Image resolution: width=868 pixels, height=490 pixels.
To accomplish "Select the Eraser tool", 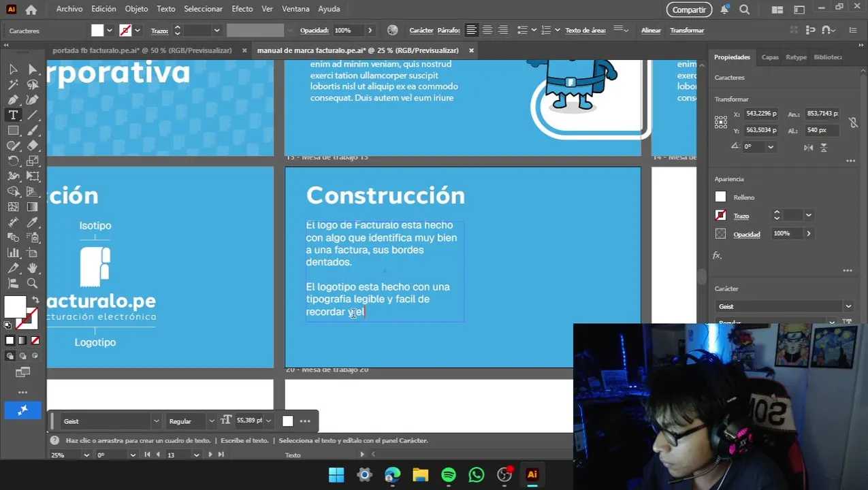I will click(33, 146).
